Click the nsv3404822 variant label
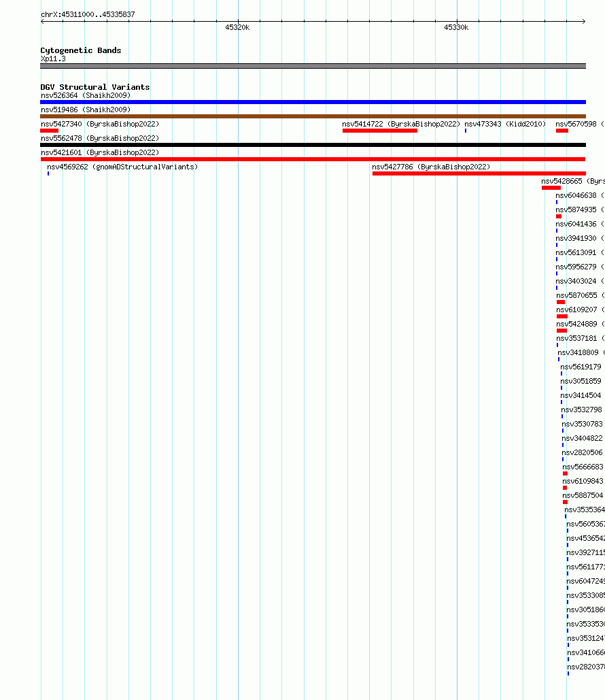The height and width of the screenshot is (700, 605). click(x=583, y=438)
